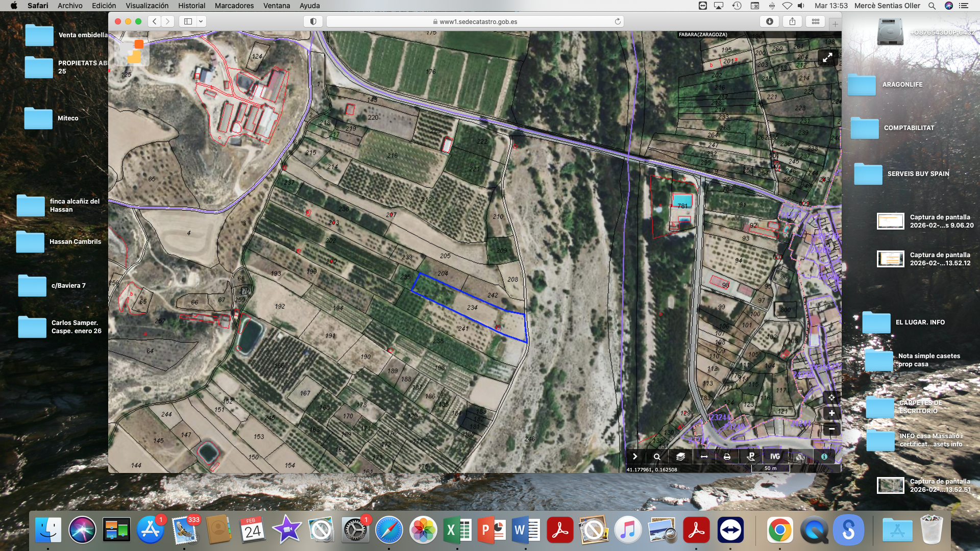Toggle the 3D buildings view

pyautogui.click(x=800, y=457)
